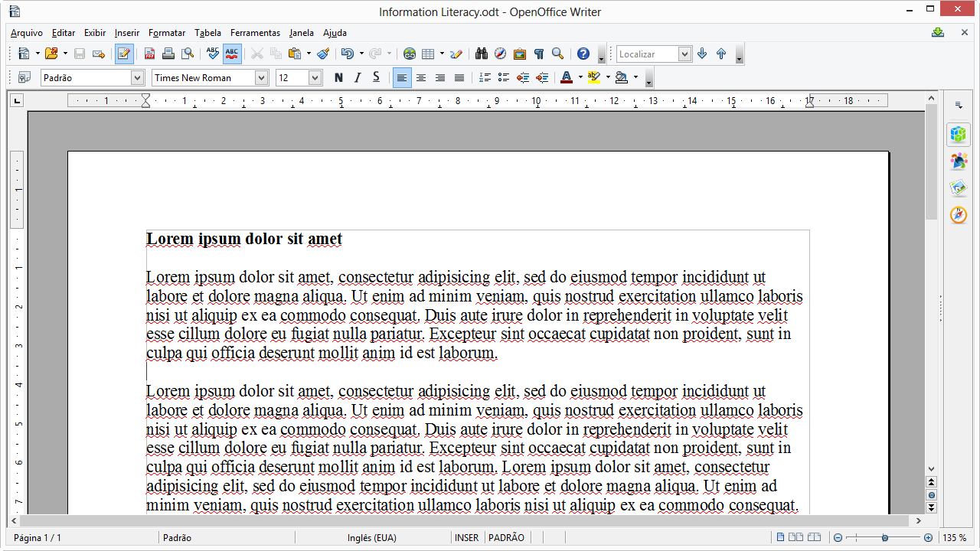The height and width of the screenshot is (551, 980).
Task: Export directly as PDF icon
Action: coord(149,54)
